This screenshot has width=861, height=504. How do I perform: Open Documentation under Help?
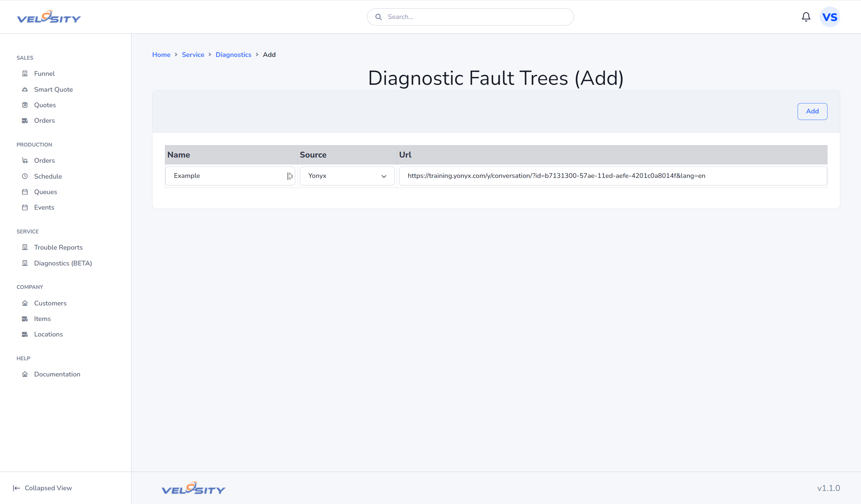point(57,374)
